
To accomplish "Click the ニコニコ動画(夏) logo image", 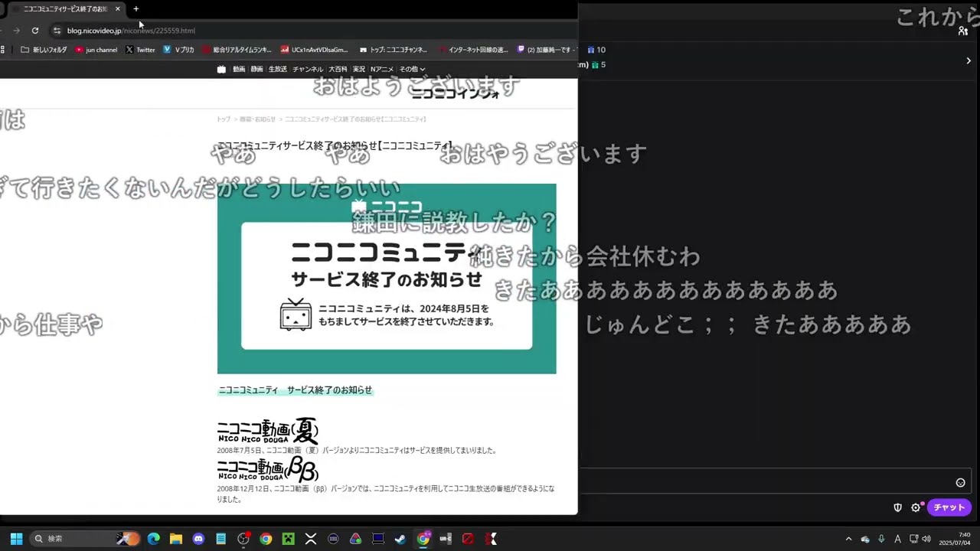I will 267,431.
